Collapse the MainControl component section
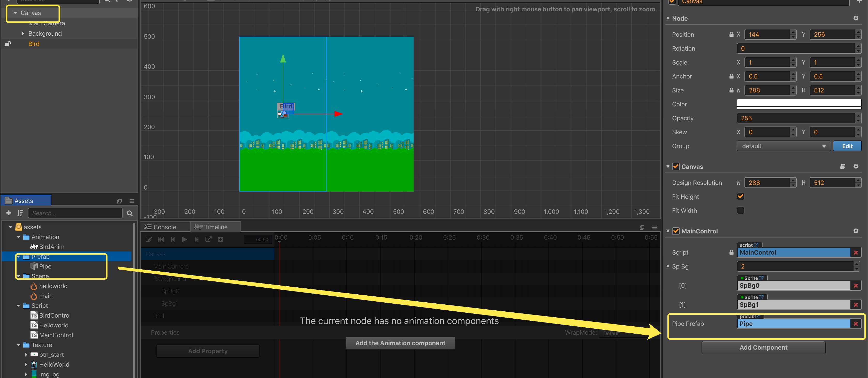 point(668,231)
